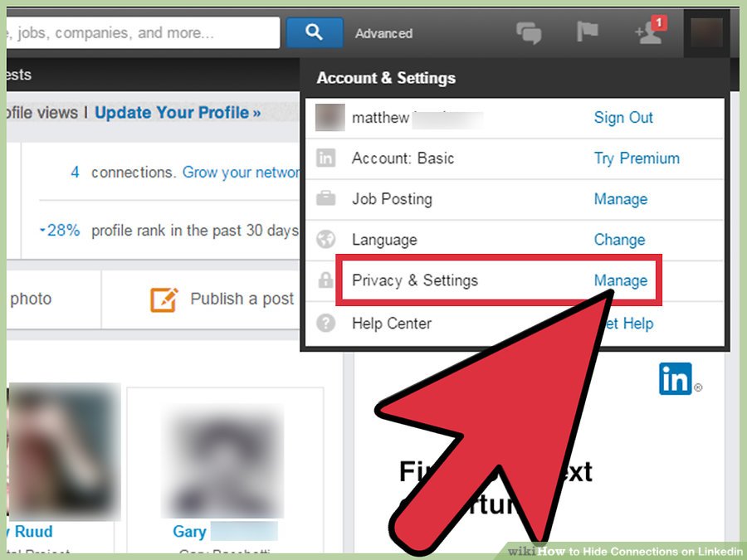Open the add connections person icon

tap(650, 32)
